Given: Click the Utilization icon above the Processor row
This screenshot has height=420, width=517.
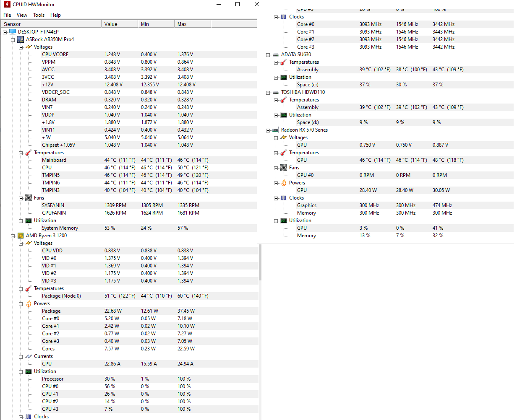Looking at the screenshot, I should coord(29,371).
